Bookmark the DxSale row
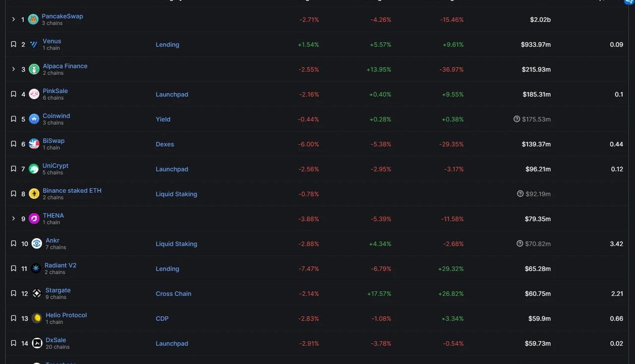This screenshot has height=364, width=635. [x=13, y=343]
